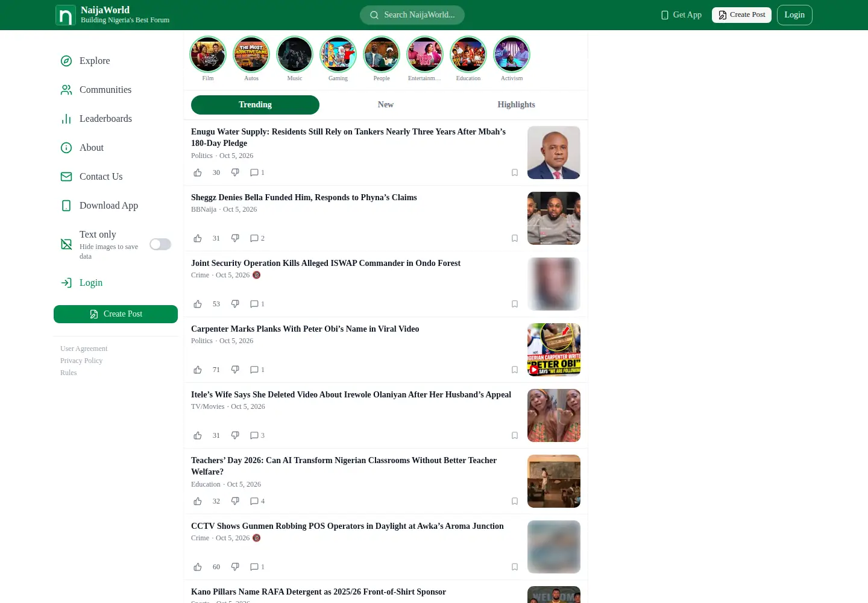The height and width of the screenshot is (603, 868).
Task: Like the ISWAP Commander Ondo Forest post
Action: pyautogui.click(x=198, y=304)
